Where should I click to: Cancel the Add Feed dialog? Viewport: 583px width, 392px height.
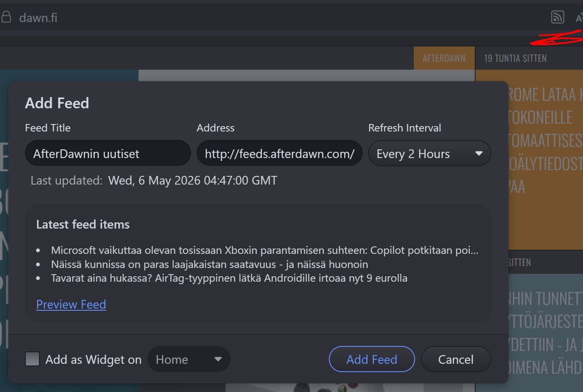pos(456,359)
